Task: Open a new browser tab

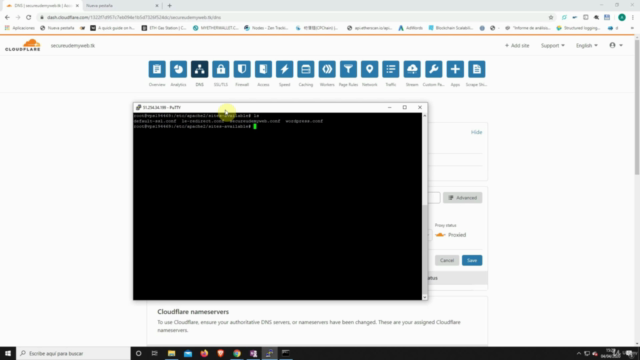Action: pos(169,6)
